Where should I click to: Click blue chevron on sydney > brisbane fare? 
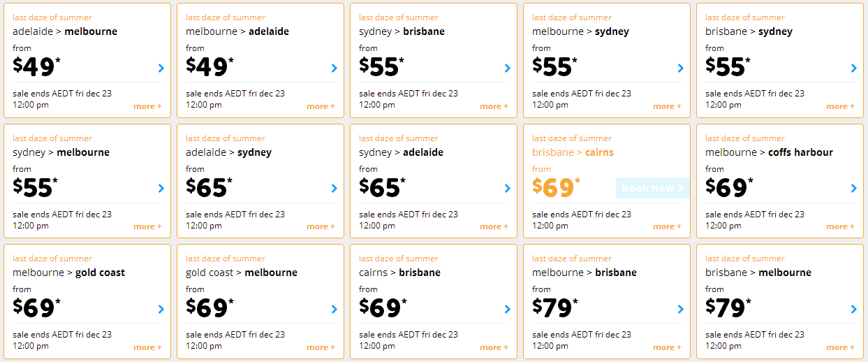point(508,68)
